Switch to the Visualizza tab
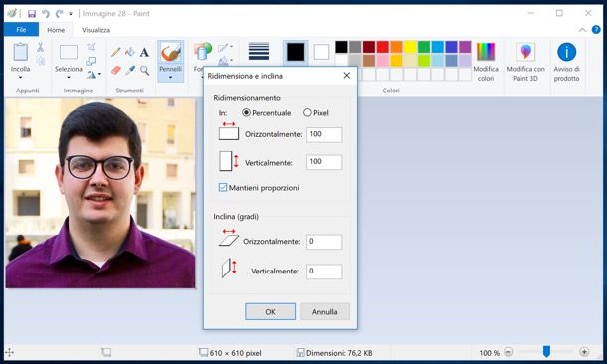Image resolution: width=607 pixels, height=364 pixels. pyautogui.click(x=96, y=30)
